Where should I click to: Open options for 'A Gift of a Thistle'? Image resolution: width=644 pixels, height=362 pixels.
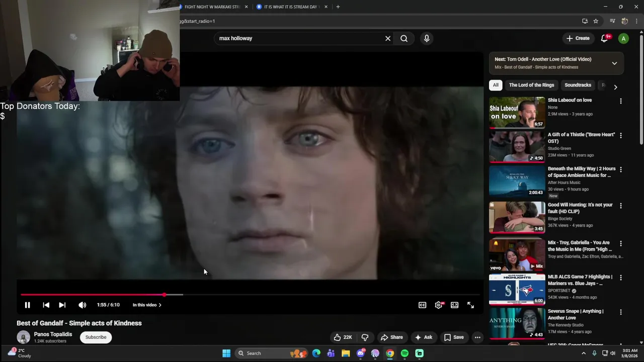pyautogui.click(x=620, y=135)
